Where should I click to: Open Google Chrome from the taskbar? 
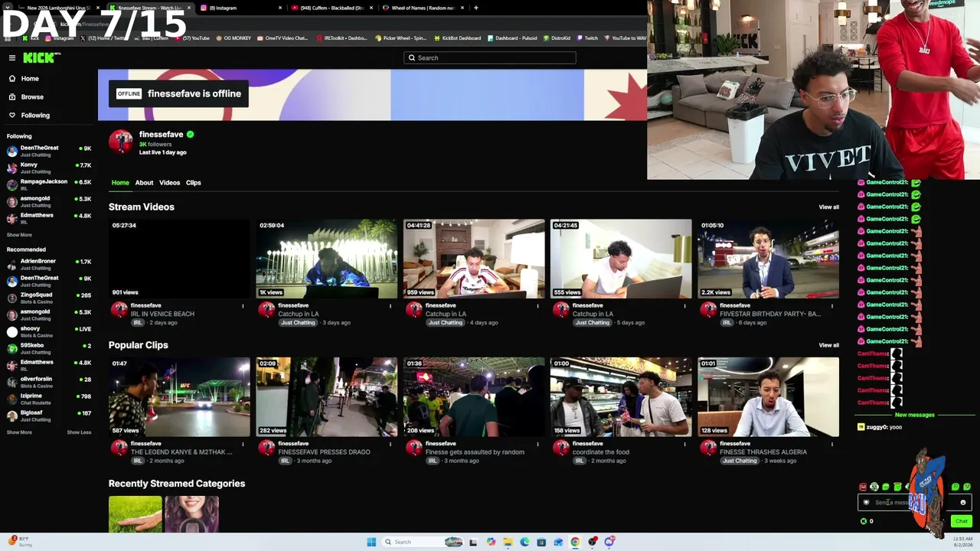point(575,542)
